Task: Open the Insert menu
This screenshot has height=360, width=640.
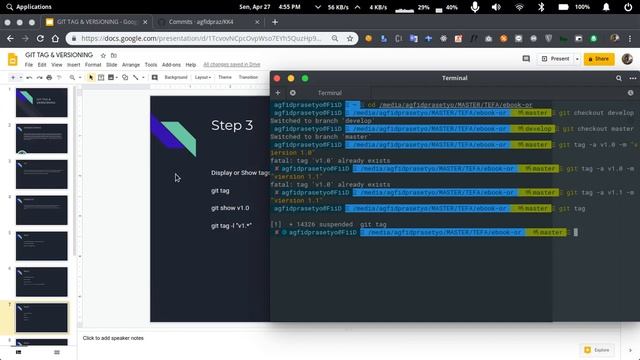Action: pos(73,65)
